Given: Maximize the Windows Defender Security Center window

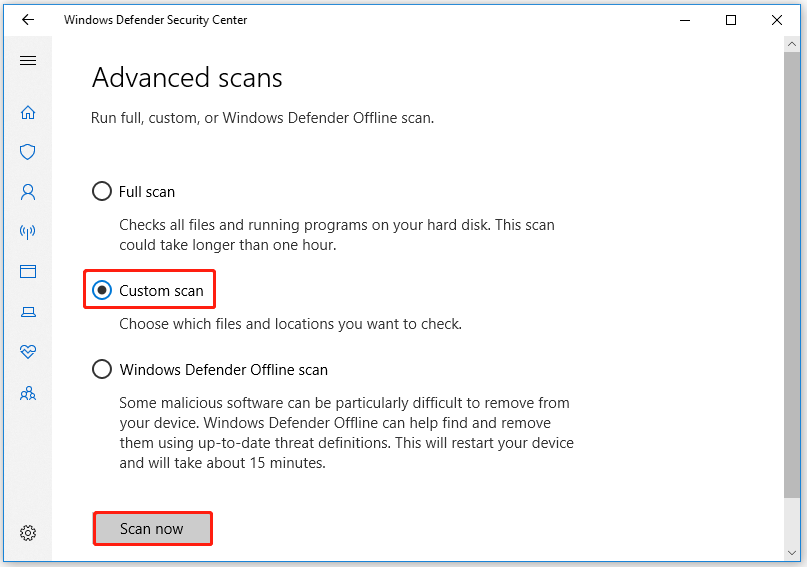Looking at the screenshot, I should [x=731, y=20].
